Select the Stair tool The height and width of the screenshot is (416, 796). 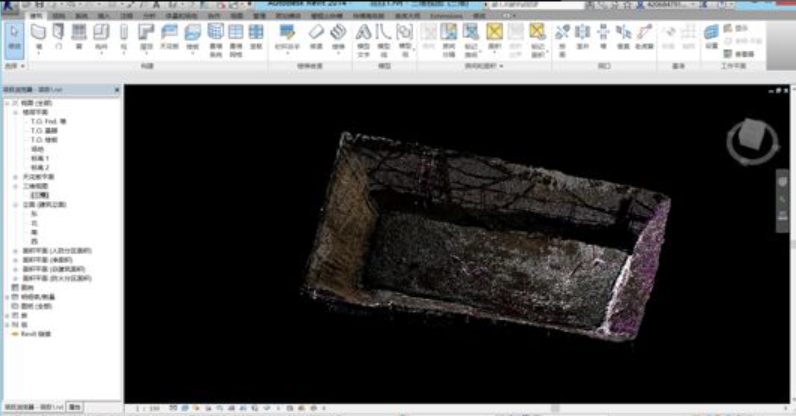[339, 37]
